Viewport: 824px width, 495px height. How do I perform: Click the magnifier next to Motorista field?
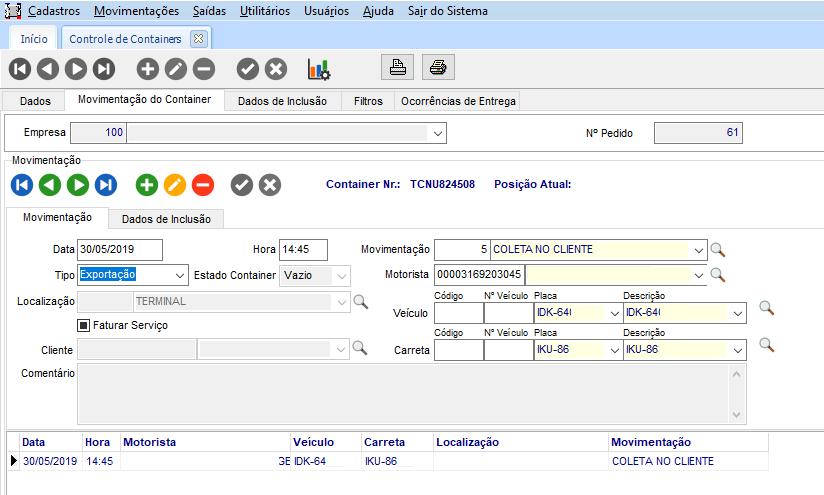click(717, 274)
